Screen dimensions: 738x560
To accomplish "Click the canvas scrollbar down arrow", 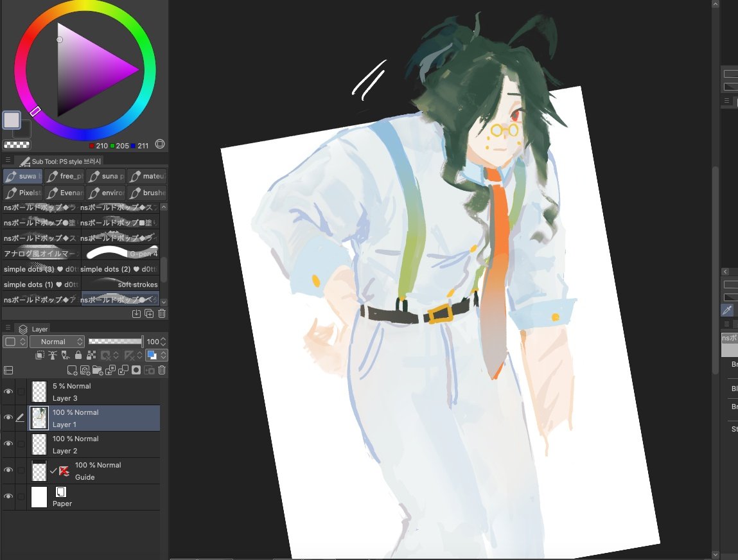I will coord(716,556).
